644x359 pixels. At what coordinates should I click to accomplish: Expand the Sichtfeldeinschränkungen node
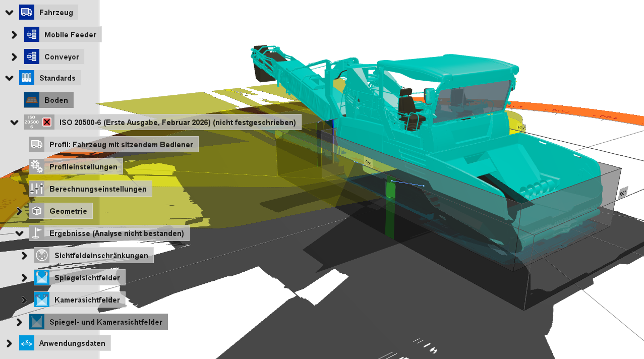coord(24,256)
